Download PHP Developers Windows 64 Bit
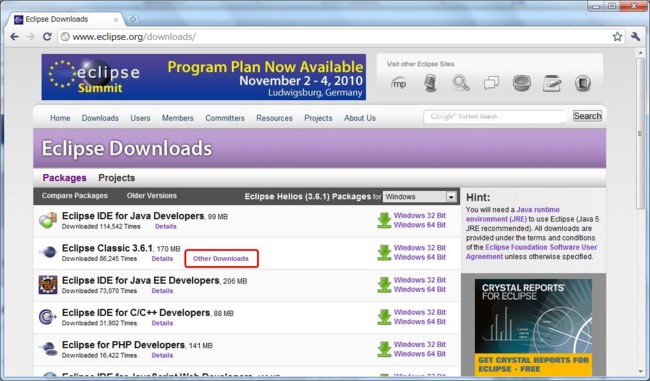Viewport: 650px width, 381px height. (x=420, y=354)
